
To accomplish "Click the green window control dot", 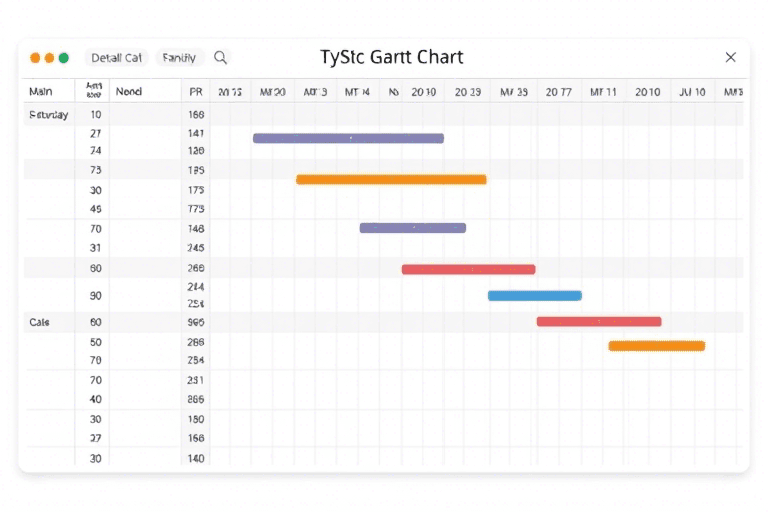I will point(64,58).
